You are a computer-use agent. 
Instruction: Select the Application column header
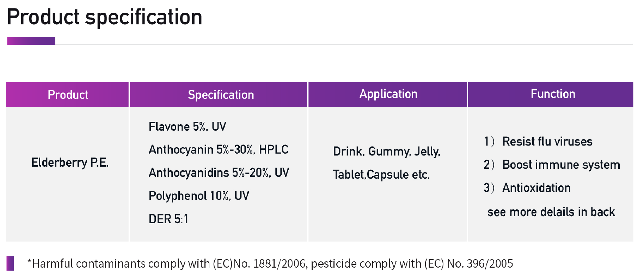point(388,95)
